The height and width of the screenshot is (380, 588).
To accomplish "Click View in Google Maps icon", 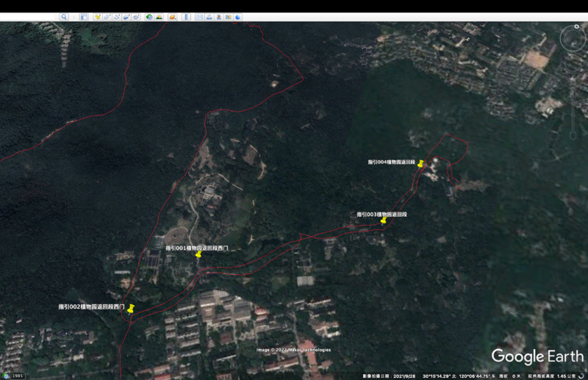I will tap(229, 17).
